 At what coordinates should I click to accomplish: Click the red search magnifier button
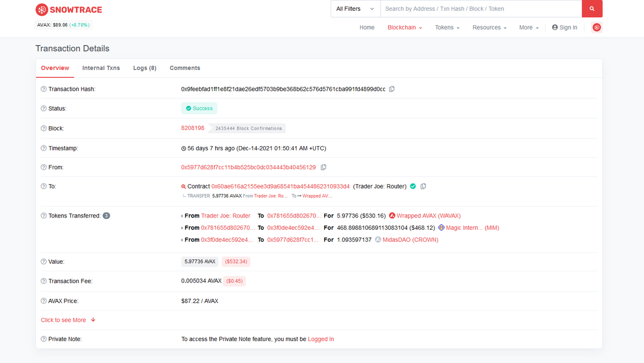592,9
